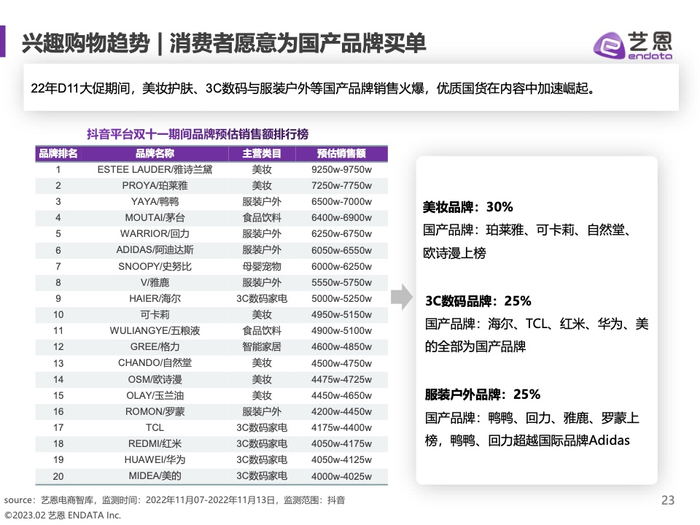The image size is (700, 525).
Task: Click sales value 4950w-5150w
Action: pos(342,315)
